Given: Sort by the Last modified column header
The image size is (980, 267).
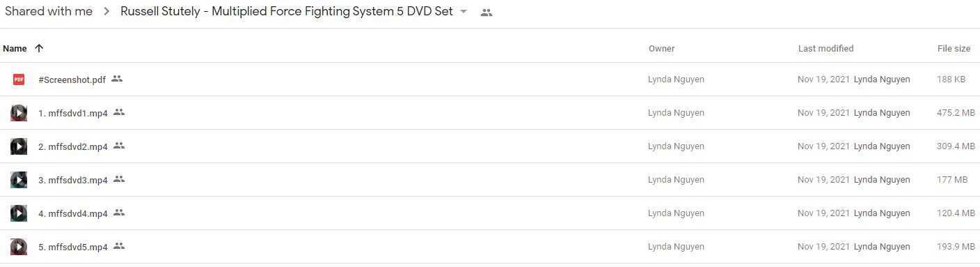Looking at the screenshot, I should click(825, 49).
